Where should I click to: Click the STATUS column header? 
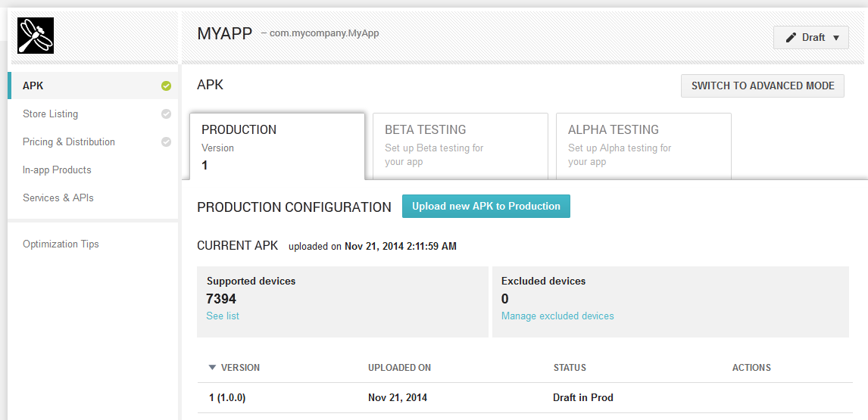click(x=570, y=368)
